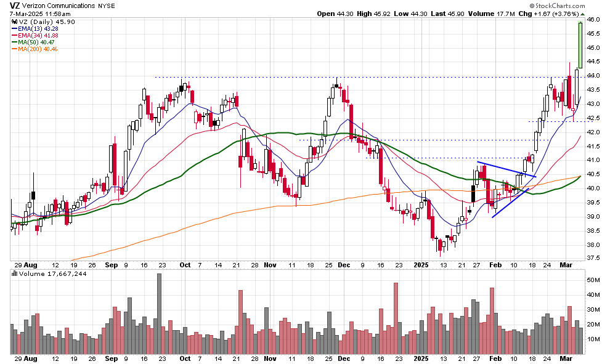Screen dimensions: 610x364
Task: Click the 40.5 price axis label
Action: tap(593, 174)
